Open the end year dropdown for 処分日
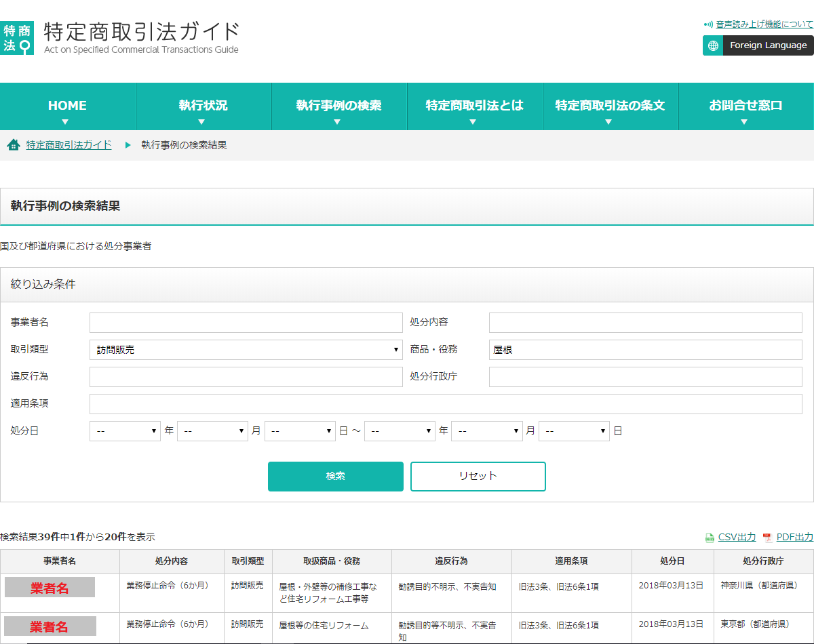Screen dimensions: 814x644 [x=400, y=431]
